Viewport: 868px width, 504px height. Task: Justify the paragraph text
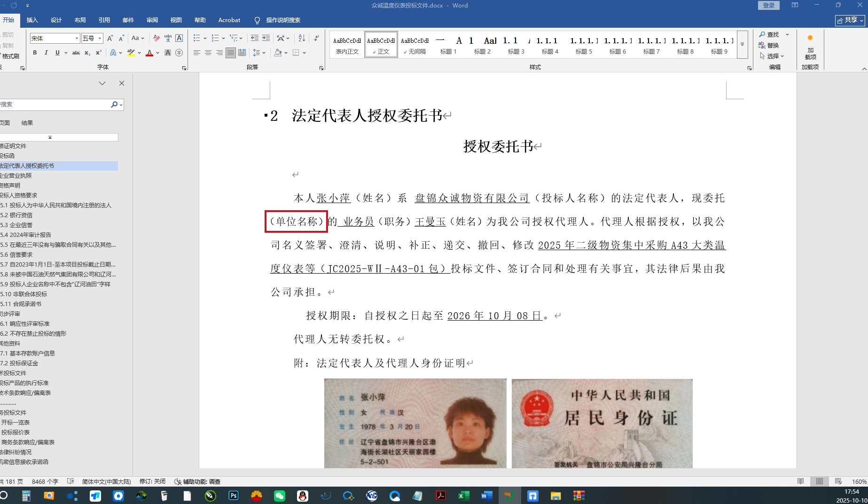tap(230, 53)
